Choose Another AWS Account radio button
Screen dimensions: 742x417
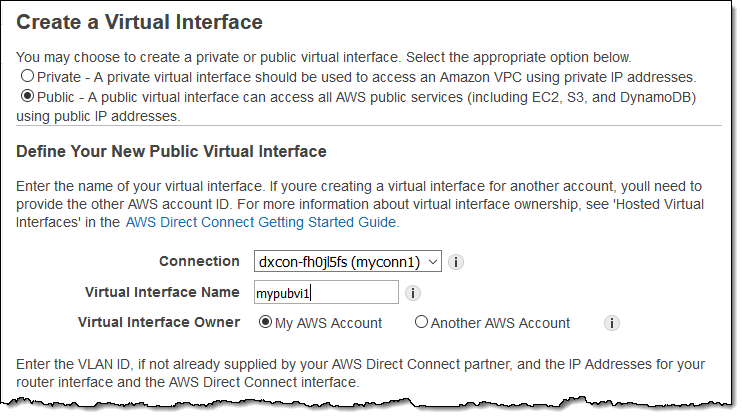(x=421, y=322)
